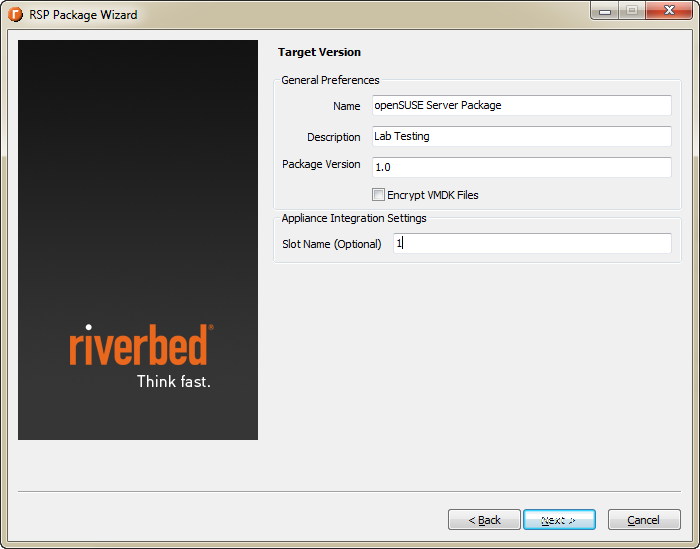Minimize the RSP Package Wizard window

pyautogui.click(x=604, y=11)
